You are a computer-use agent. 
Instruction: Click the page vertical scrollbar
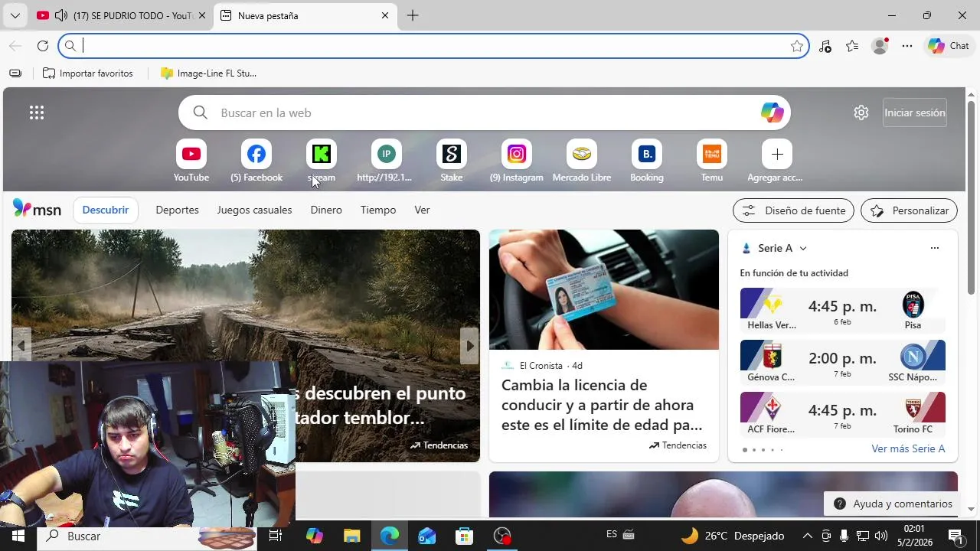pos(971,197)
